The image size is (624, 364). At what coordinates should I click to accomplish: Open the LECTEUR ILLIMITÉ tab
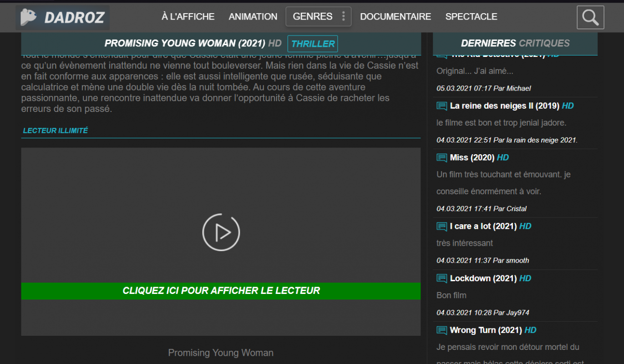(x=56, y=131)
